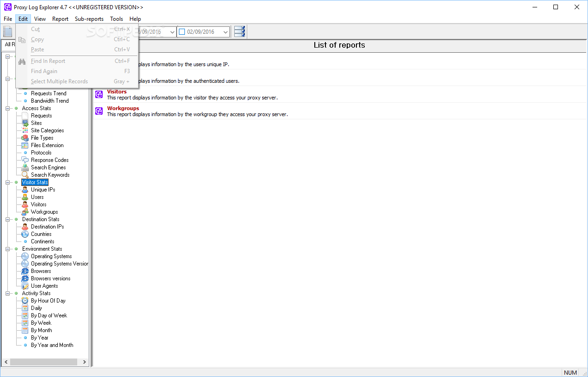Choose Cut from the Edit menu

[x=77, y=29]
